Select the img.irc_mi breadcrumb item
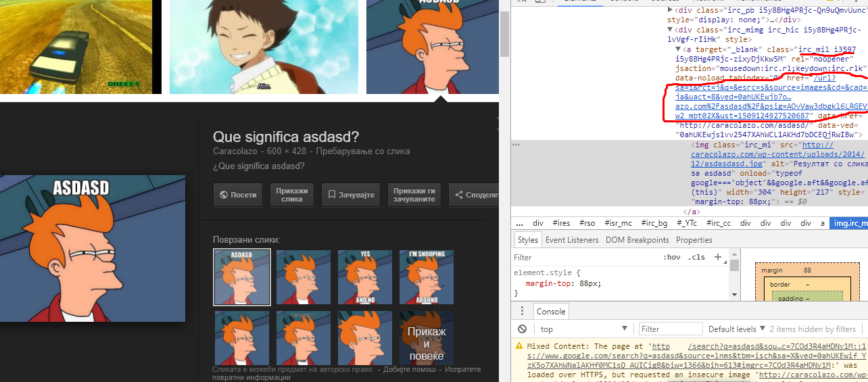Viewport: 868px width, 382px height. 850,223
